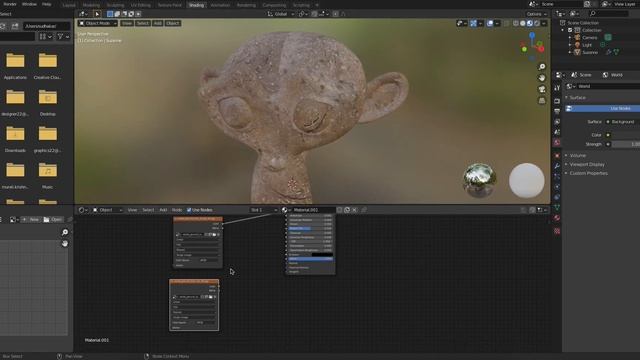Open the Render menu

[x=9, y=4]
